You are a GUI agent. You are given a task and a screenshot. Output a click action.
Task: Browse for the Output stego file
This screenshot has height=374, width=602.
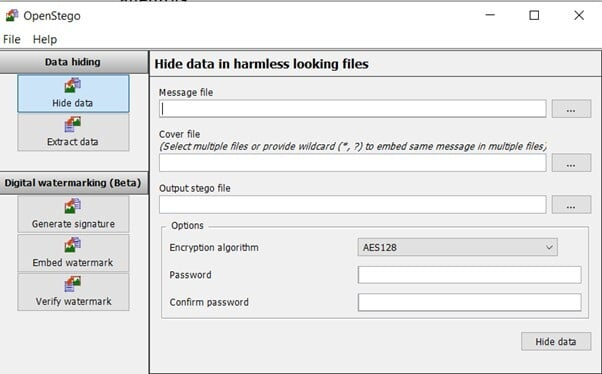pyautogui.click(x=571, y=205)
